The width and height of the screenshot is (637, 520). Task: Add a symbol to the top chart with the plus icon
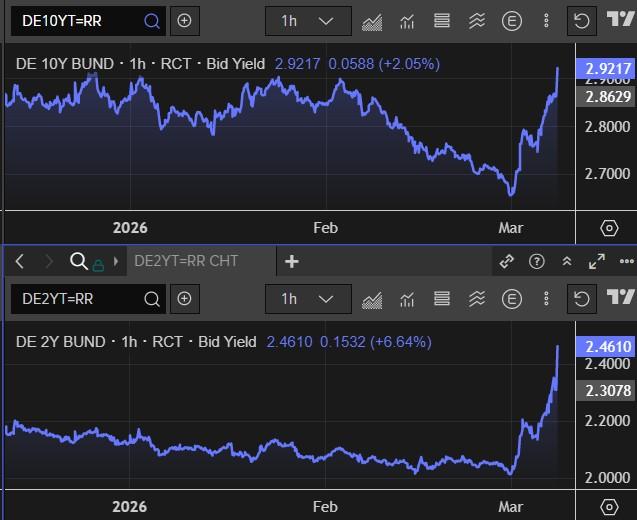(x=184, y=20)
